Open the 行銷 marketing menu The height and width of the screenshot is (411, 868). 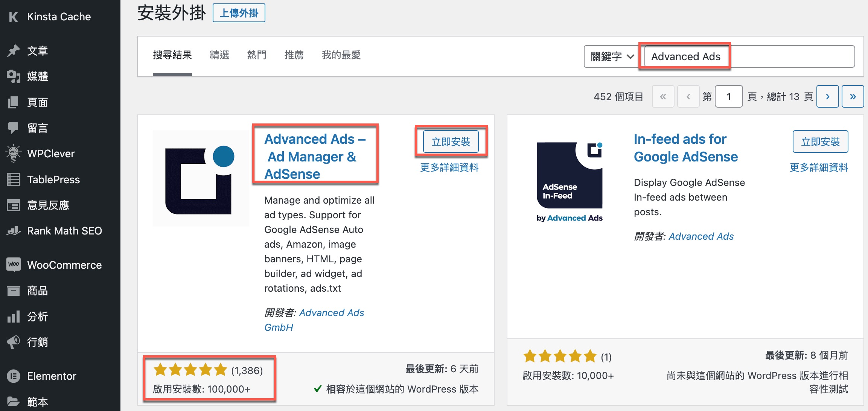[60, 342]
